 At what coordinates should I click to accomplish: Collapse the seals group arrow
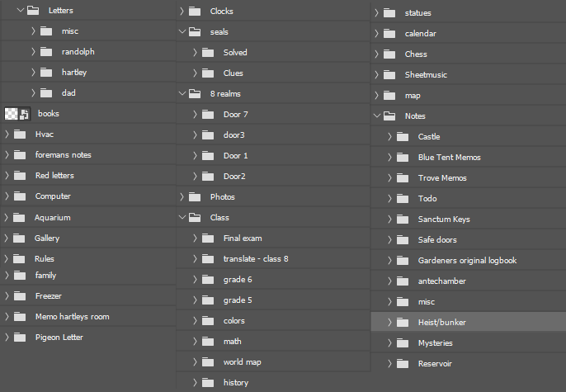pos(182,32)
